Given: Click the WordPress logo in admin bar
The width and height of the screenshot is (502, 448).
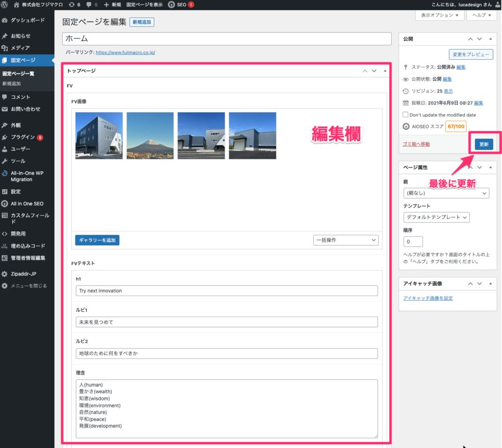Looking at the screenshot, I should click(x=5, y=4).
